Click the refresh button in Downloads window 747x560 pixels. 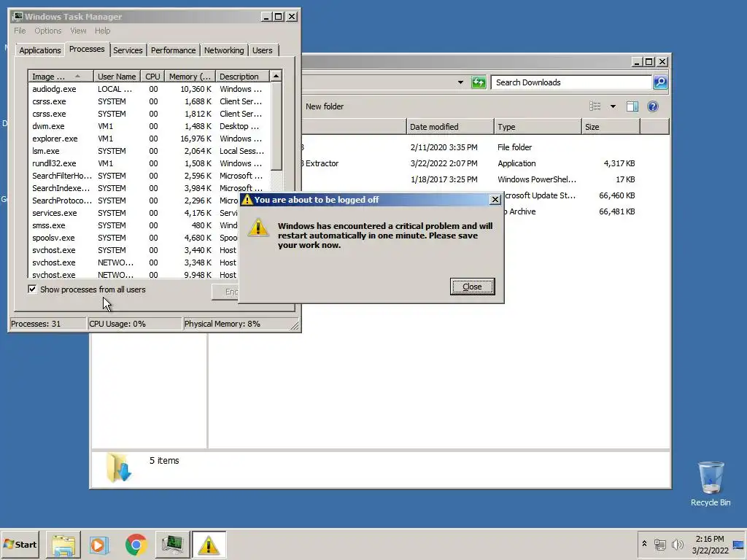[479, 82]
